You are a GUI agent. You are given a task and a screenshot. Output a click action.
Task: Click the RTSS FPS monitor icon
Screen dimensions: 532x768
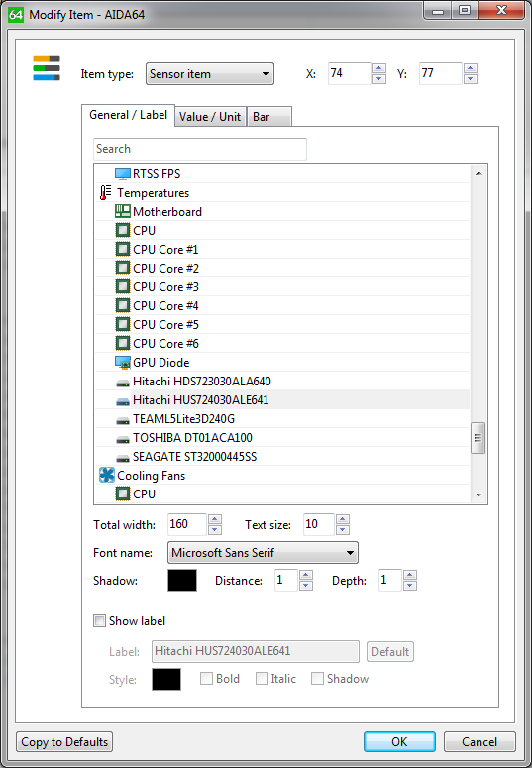123,174
